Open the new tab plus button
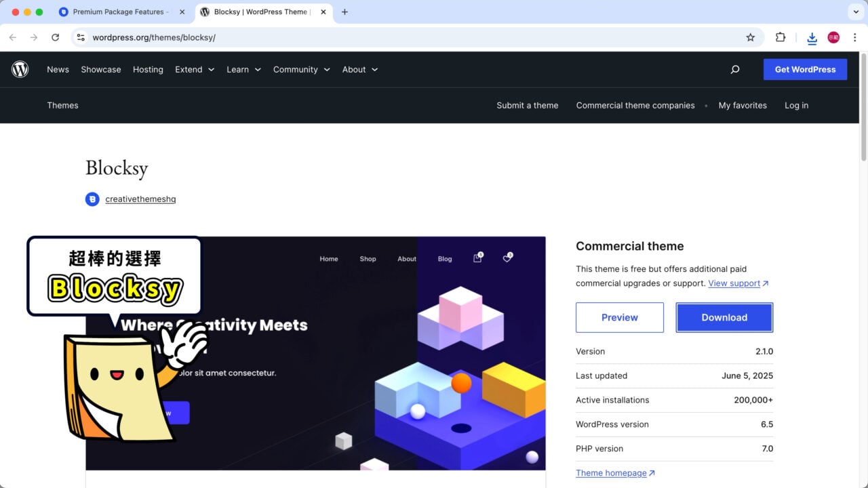Image resolution: width=868 pixels, height=488 pixels. [344, 12]
